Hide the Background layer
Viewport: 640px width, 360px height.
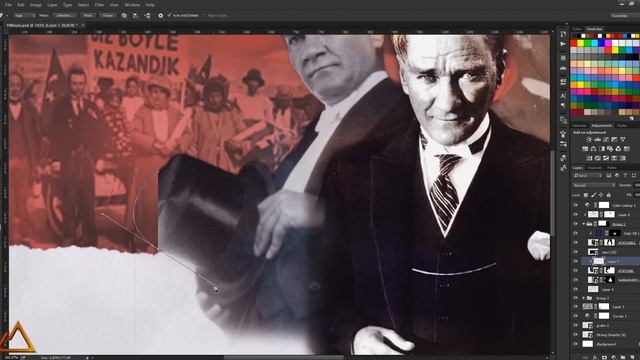(x=576, y=344)
